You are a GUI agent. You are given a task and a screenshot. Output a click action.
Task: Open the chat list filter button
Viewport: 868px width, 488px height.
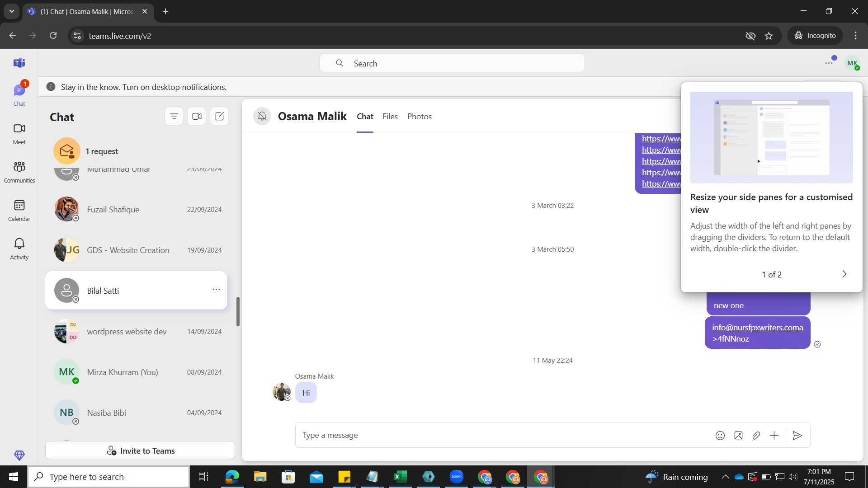click(x=174, y=117)
